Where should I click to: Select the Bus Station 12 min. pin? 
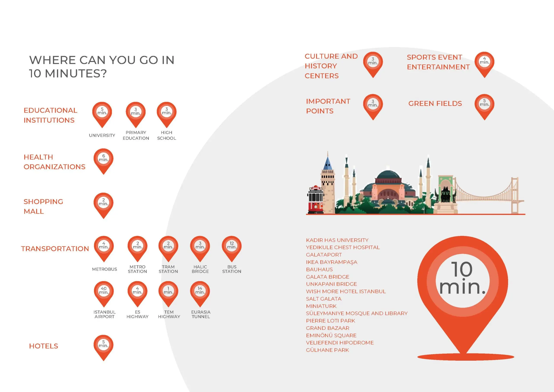pos(232,249)
